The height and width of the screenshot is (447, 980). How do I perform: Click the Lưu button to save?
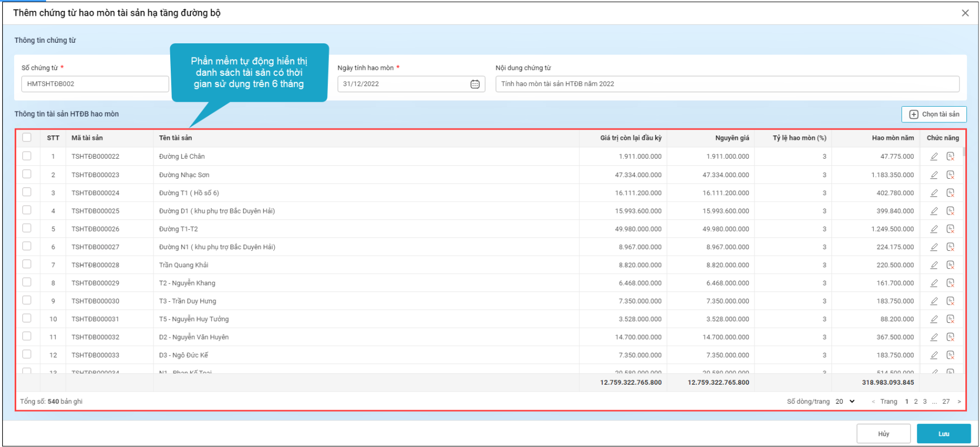[x=943, y=434]
